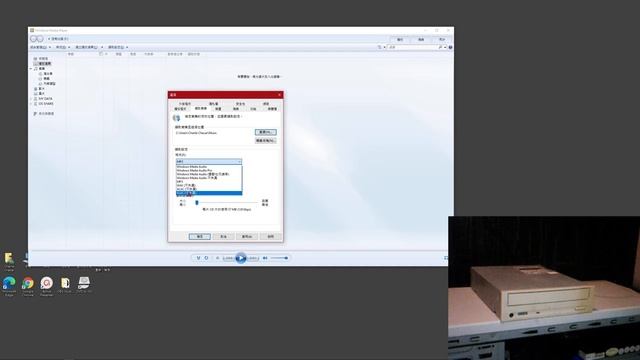Image resolution: width=640 pixels, height=360 pixels.
Task: Click Help in the Options dialog
Action: [271, 237]
